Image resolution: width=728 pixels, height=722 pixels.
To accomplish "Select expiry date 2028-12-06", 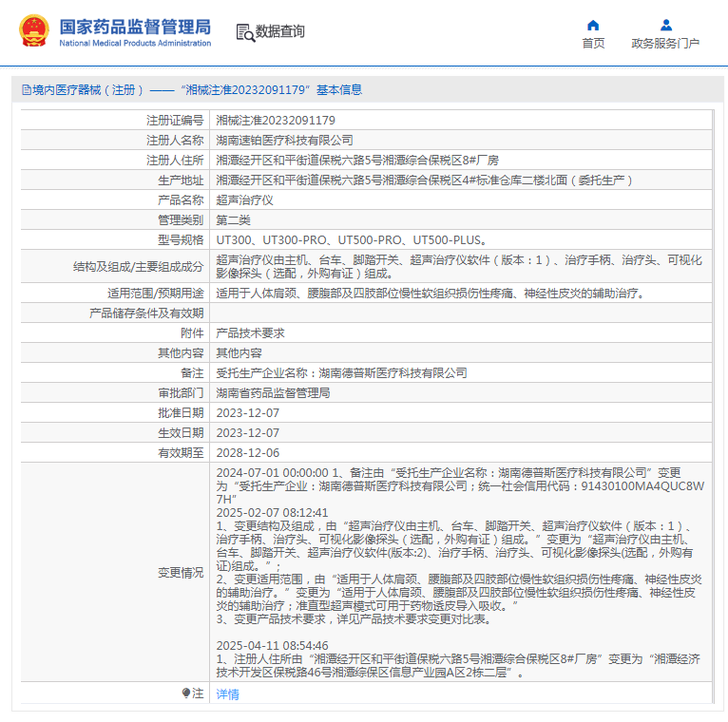I will (248, 453).
